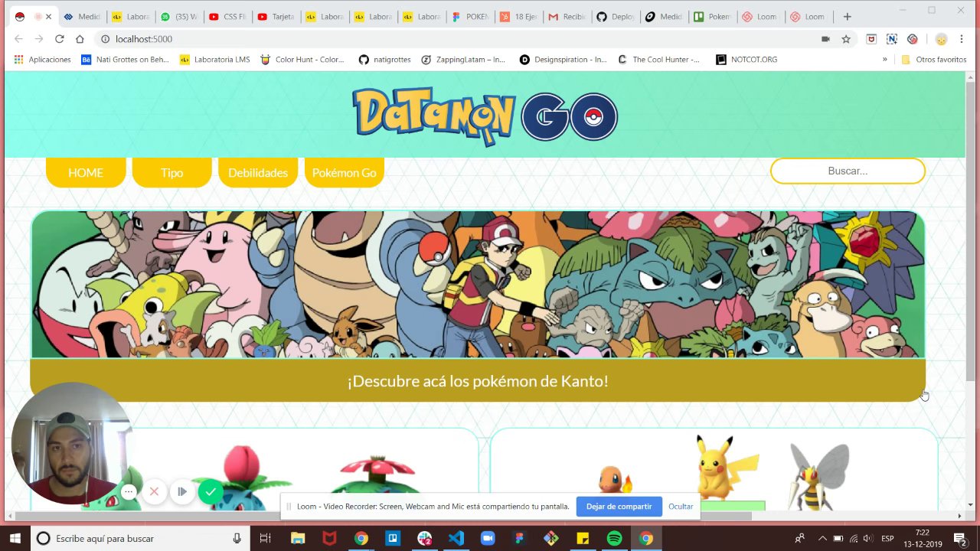Switch to the Tarjeta YouTube tab
The image size is (980, 551).
(x=276, y=16)
